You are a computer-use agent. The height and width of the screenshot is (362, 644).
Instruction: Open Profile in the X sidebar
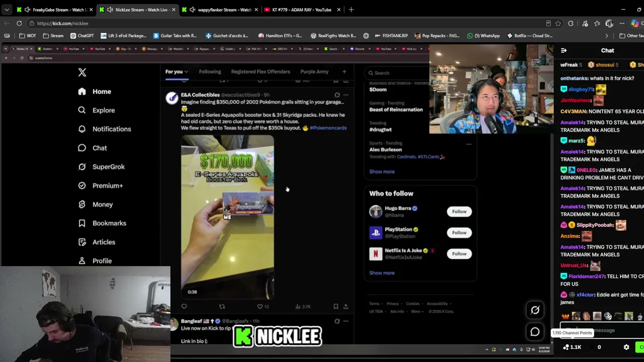point(95,261)
